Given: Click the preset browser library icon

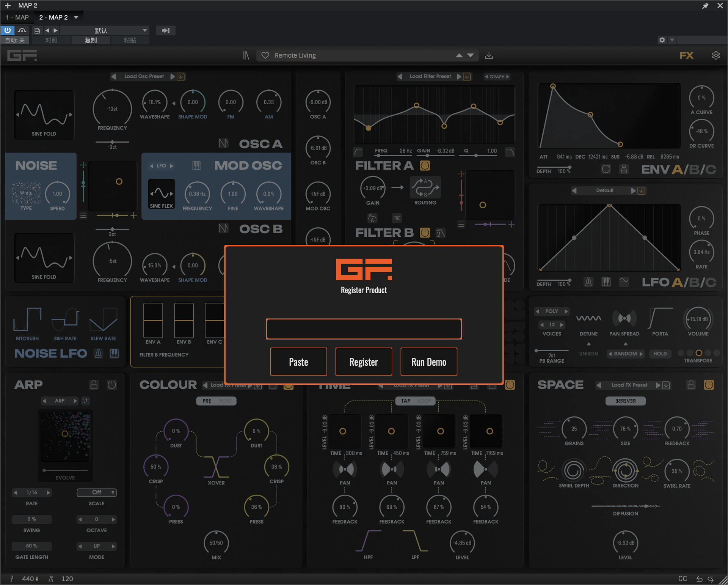Looking at the screenshot, I should click(246, 55).
